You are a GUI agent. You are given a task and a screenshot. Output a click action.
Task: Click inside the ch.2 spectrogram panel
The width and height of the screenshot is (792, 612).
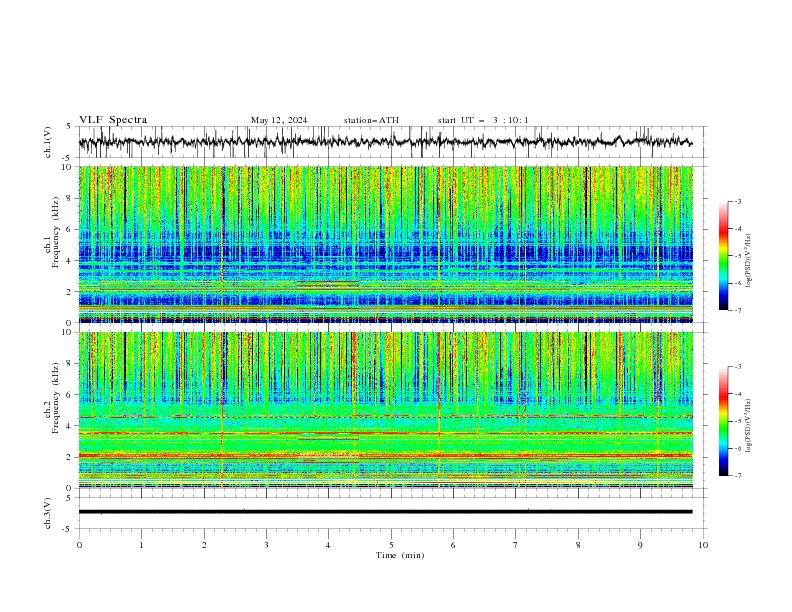385,410
